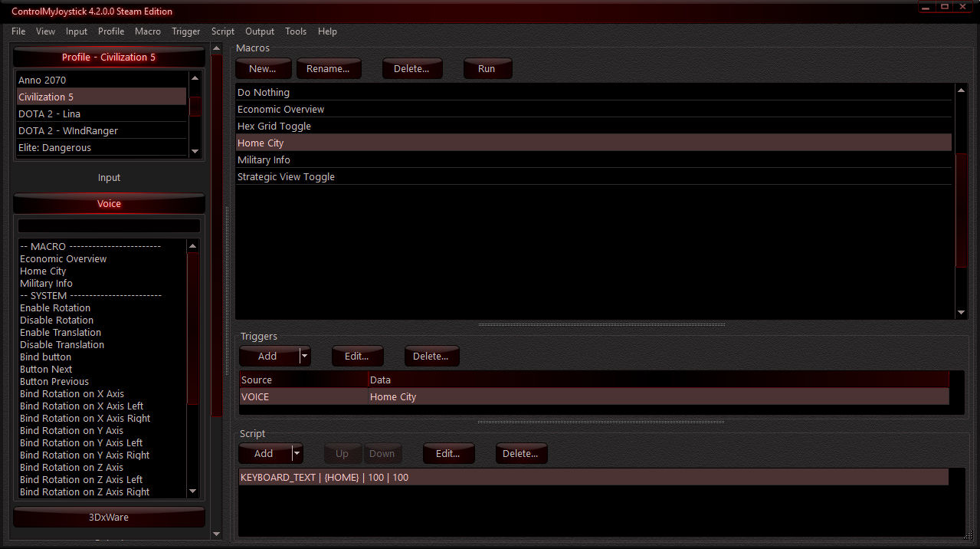Run the selected macro

pyautogui.click(x=487, y=68)
